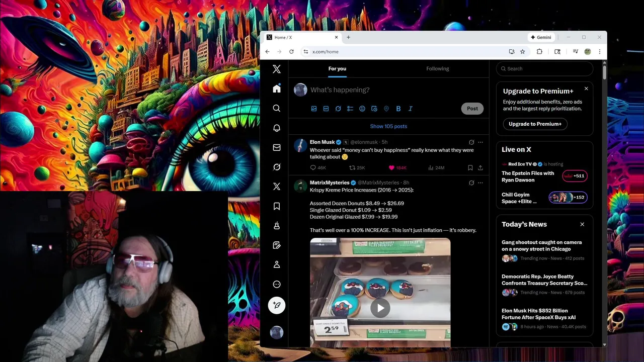644x362 pixels.
Task: Bookmark this page with the star icon
Action: (523, 52)
